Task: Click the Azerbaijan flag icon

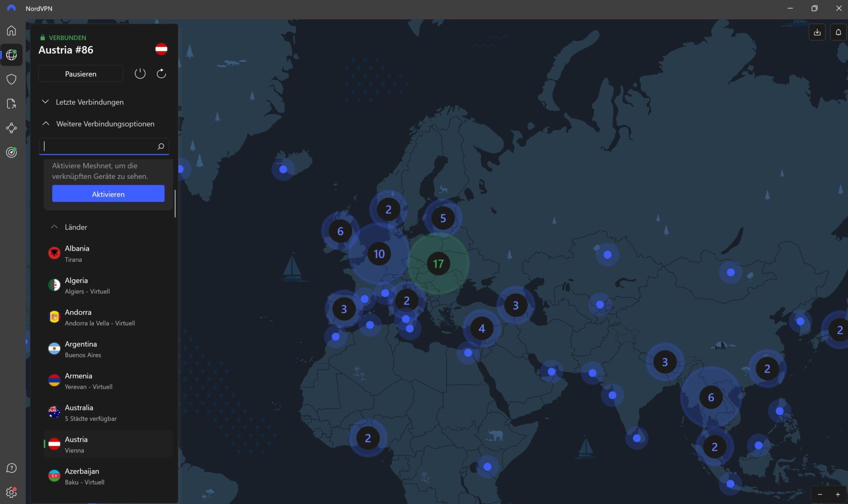Action: tap(54, 476)
